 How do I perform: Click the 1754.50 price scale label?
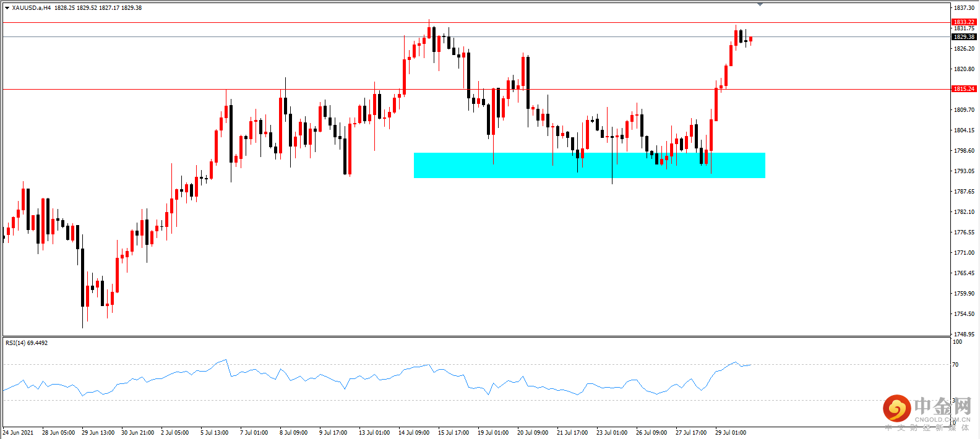pyautogui.click(x=964, y=314)
